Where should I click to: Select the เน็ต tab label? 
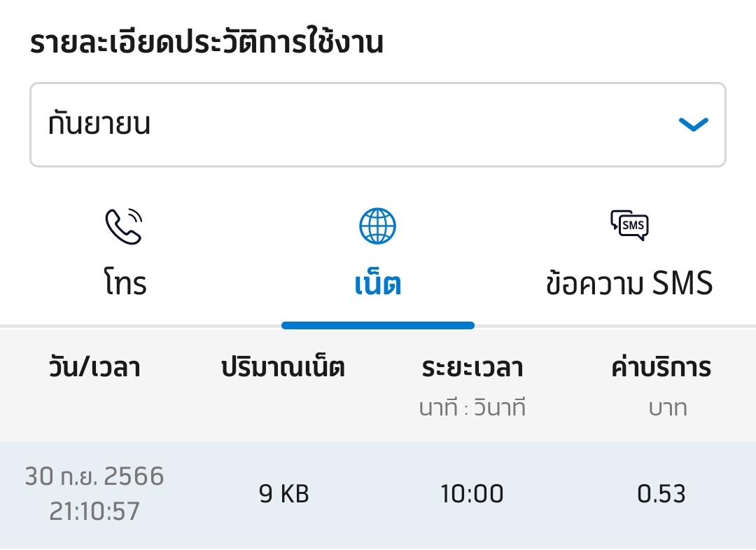377,284
